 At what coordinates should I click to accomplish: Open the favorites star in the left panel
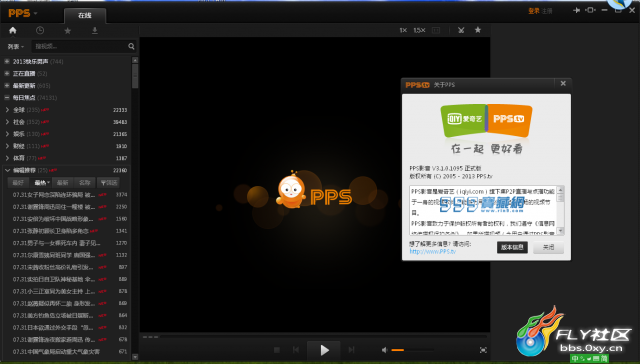point(68,31)
